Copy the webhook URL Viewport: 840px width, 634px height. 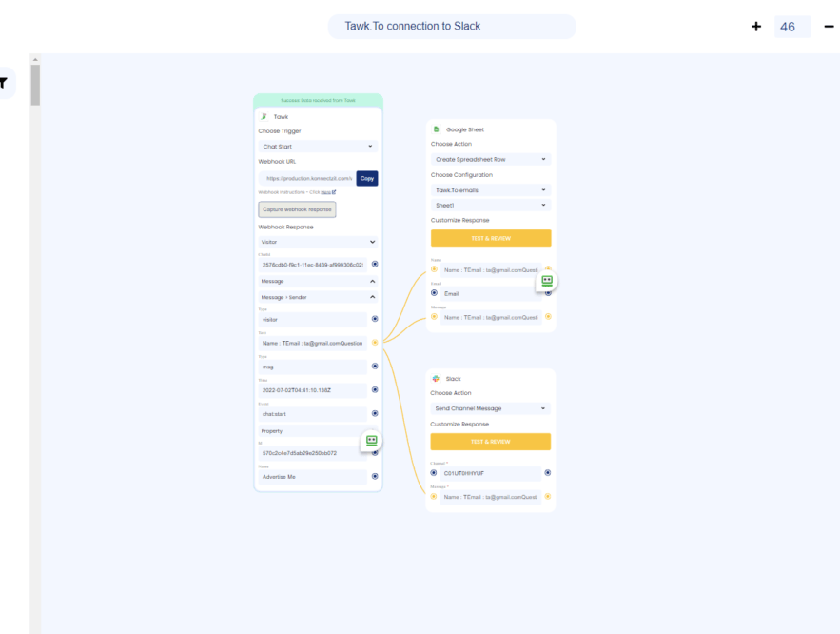click(366, 178)
